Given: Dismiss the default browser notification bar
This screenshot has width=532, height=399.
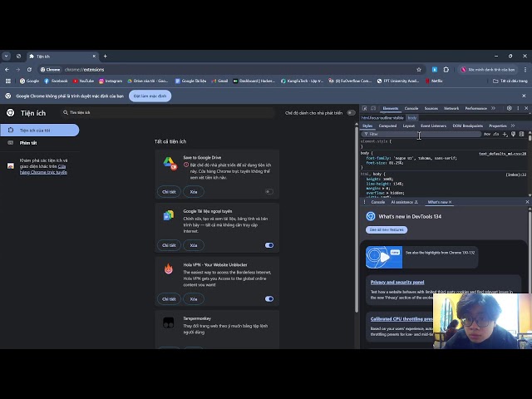Looking at the screenshot, I should [524, 96].
